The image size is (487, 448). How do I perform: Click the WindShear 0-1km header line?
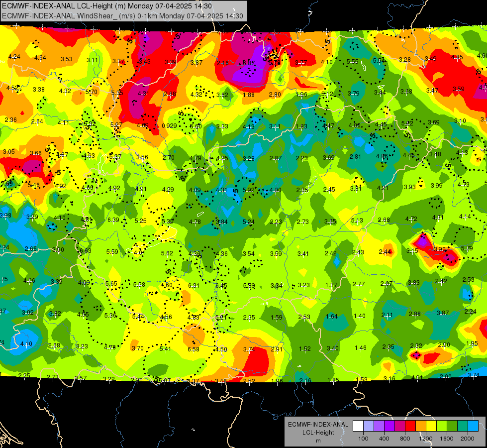pyautogui.click(x=122, y=16)
